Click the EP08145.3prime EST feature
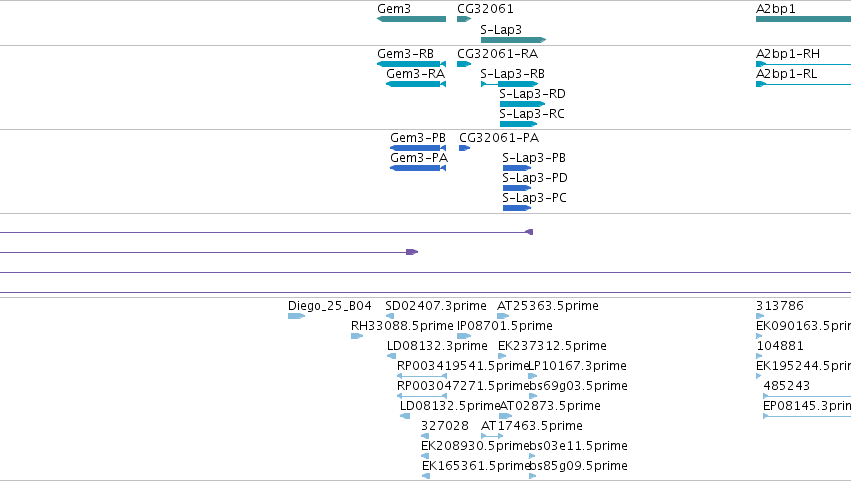This screenshot has height=481, width=851. (807, 416)
